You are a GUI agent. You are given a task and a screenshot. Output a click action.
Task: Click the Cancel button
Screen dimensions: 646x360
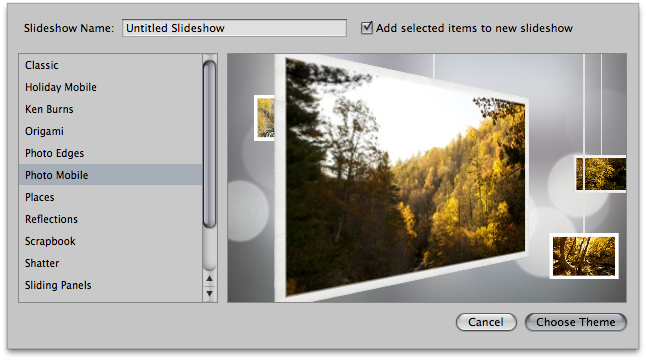(486, 322)
